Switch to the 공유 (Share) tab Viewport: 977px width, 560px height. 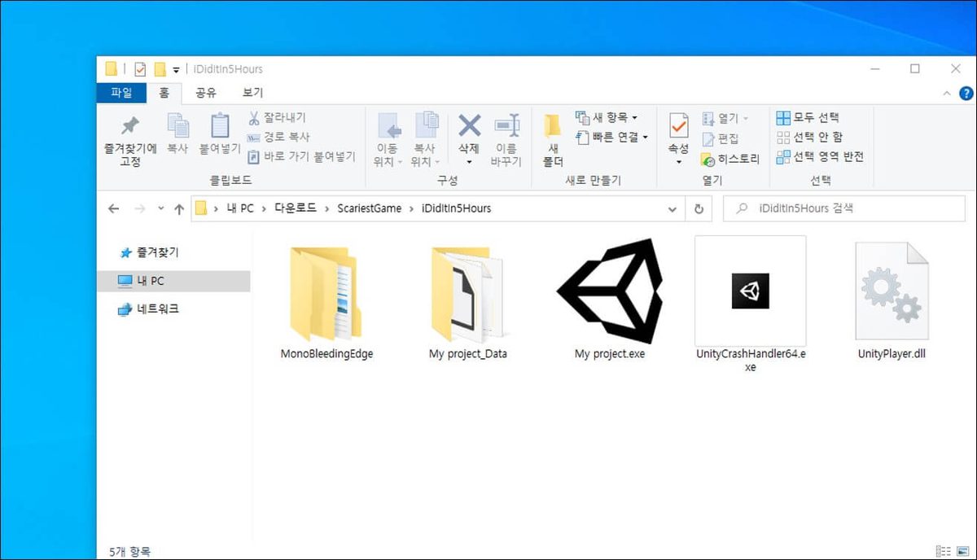click(x=205, y=93)
